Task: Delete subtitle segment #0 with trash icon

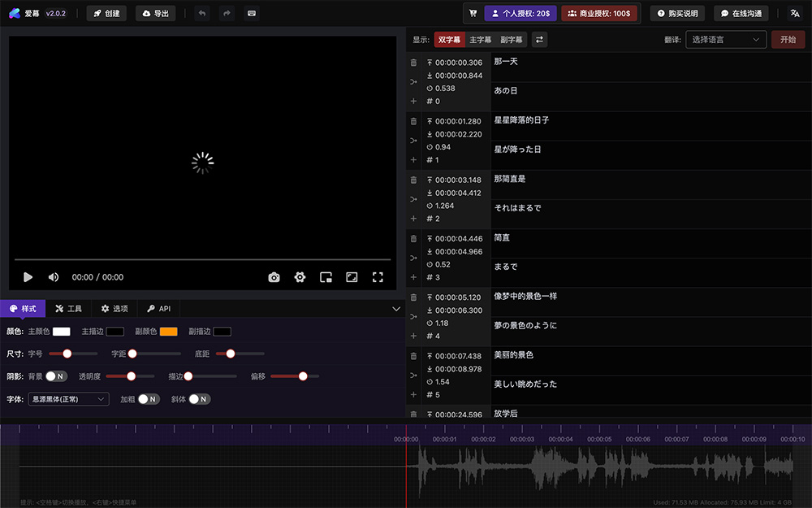Action: [413, 62]
